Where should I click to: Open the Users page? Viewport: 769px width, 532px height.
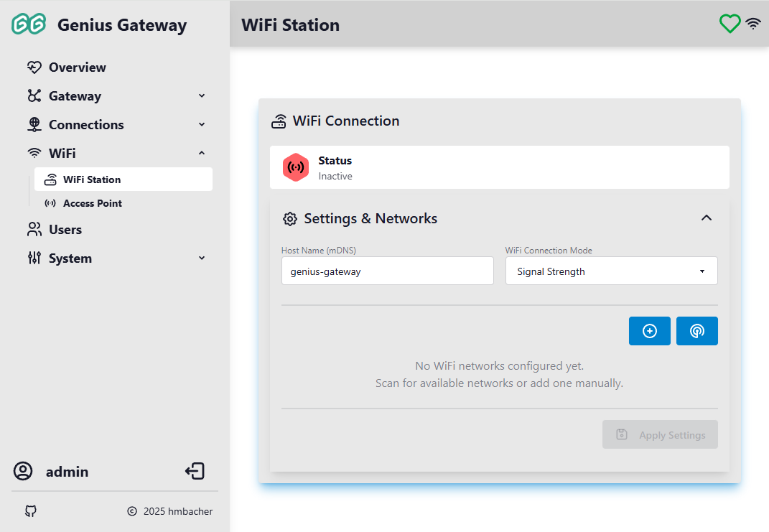pyautogui.click(x=65, y=230)
